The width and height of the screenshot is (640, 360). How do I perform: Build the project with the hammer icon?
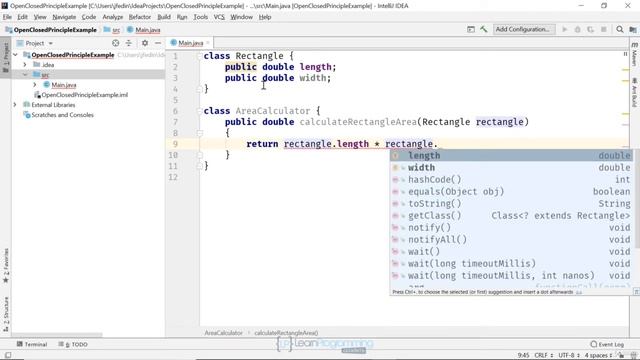(x=484, y=29)
